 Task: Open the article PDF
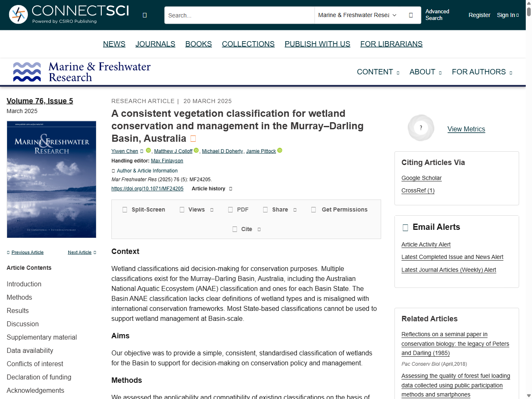point(238,209)
